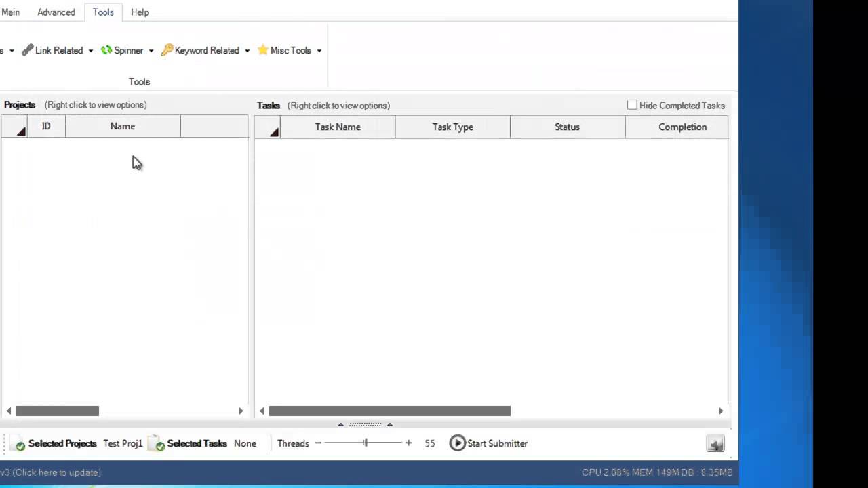Expand the Keyword Related dropdown arrow
868x488 pixels.
click(x=247, y=51)
